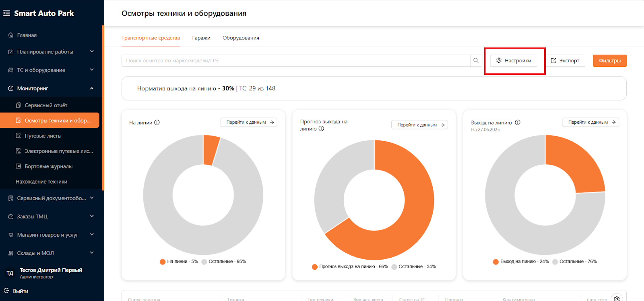Collapse the Мониторинг menu section
644x301 pixels.
pos(52,88)
